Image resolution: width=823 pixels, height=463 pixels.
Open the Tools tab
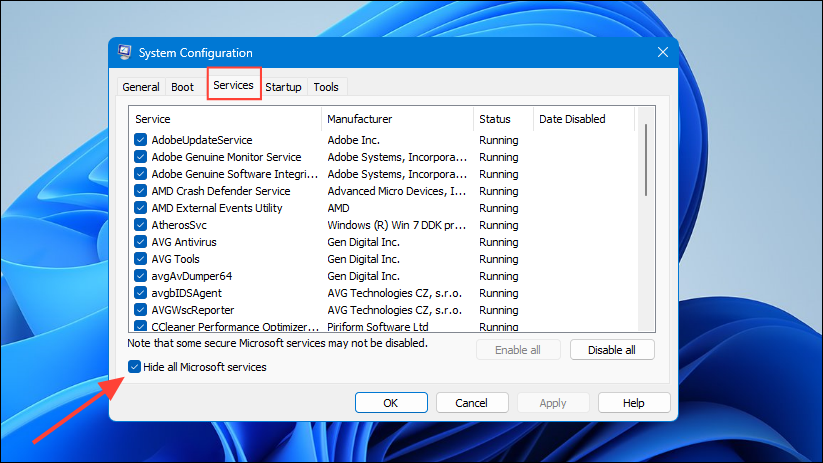coord(326,87)
